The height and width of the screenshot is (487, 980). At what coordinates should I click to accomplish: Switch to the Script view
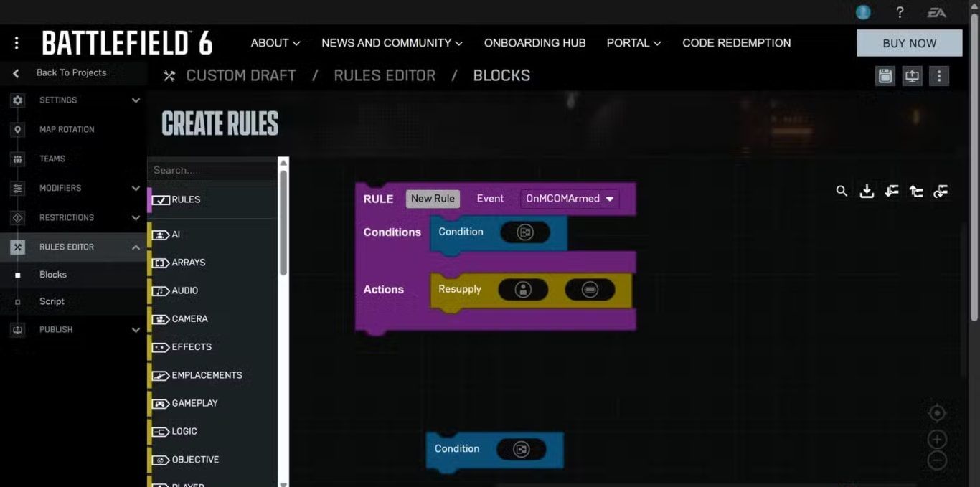[x=52, y=301]
